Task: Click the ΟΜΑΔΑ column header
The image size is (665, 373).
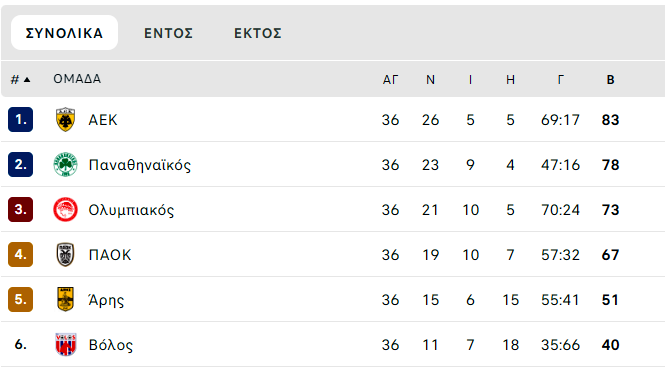Action: pyautogui.click(x=77, y=79)
